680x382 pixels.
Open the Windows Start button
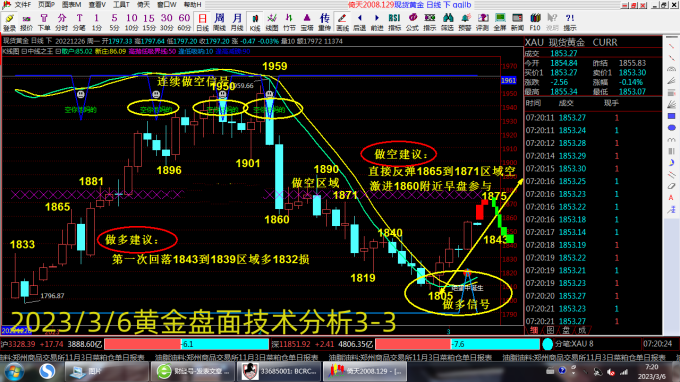point(14,372)
